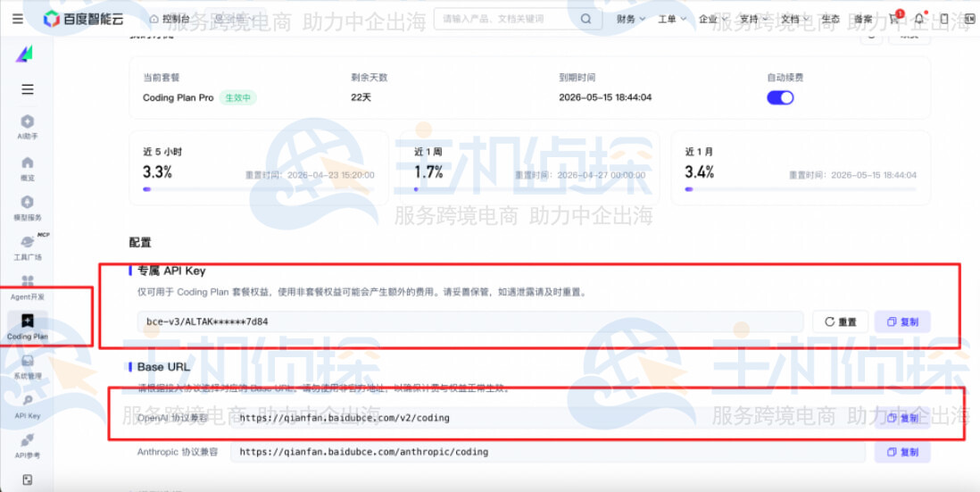Open API Key in the sidebar
Screen dimensions: 980x492
point(28,407)
